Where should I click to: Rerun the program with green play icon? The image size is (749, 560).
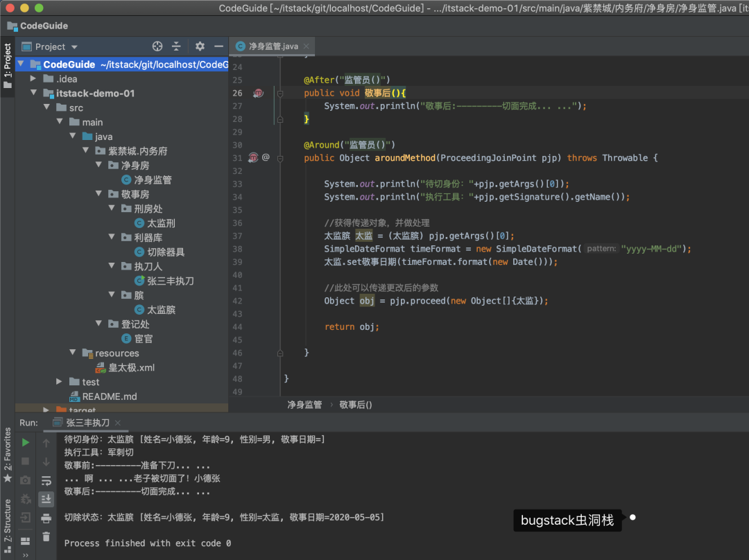[x=26, y=442]
